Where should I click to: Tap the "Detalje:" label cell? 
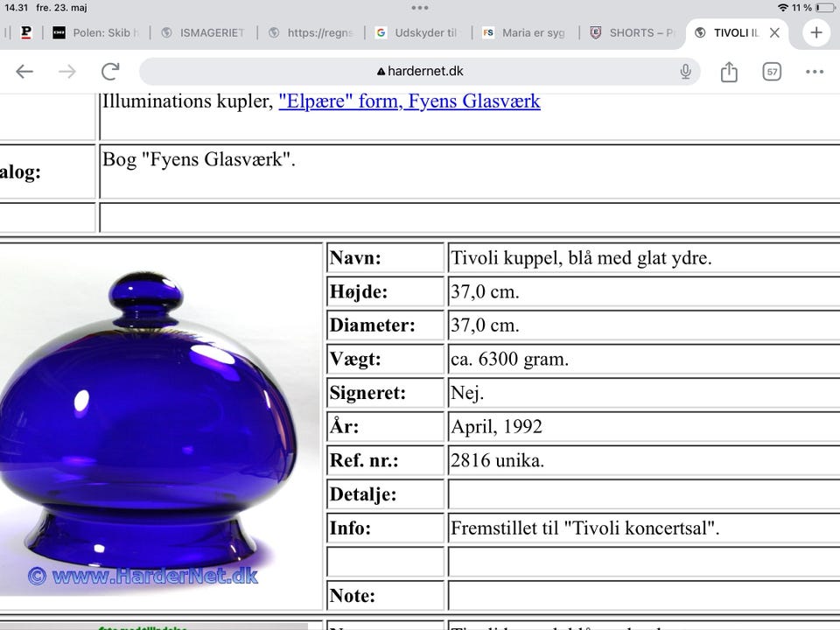385,493
